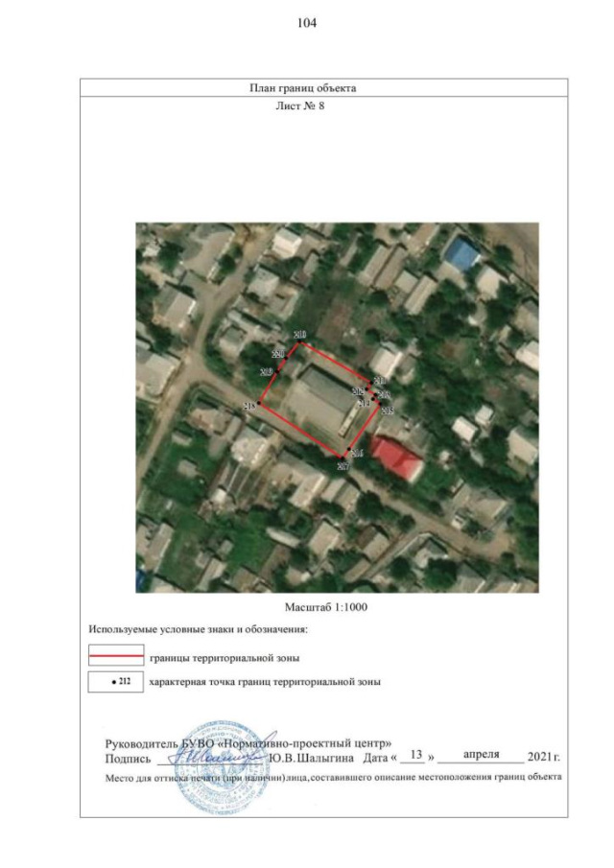Click boundary point 220 label
Image resolution: width=614 pixels, height=868 pixels.
[x=278, y=355]
